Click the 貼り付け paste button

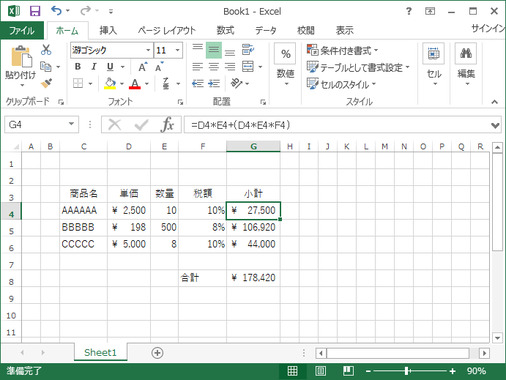(x=21, y=65)
